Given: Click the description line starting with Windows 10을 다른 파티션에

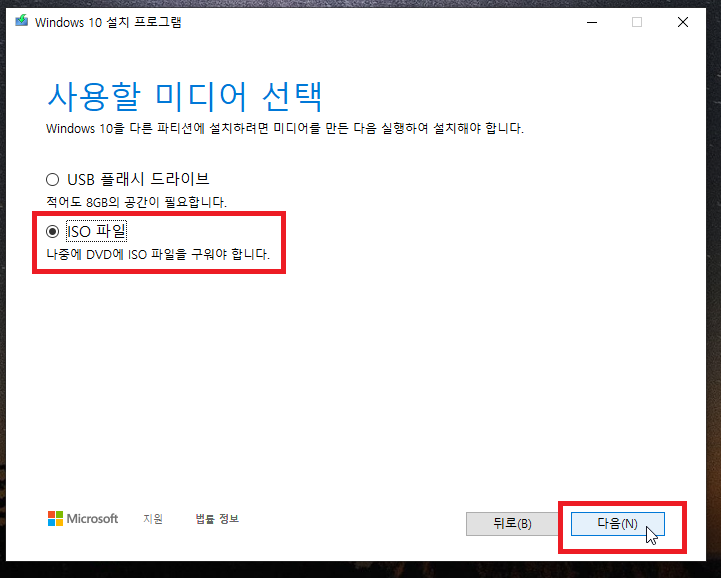Looking at the screenshot, I should click(x=285, y=128).
